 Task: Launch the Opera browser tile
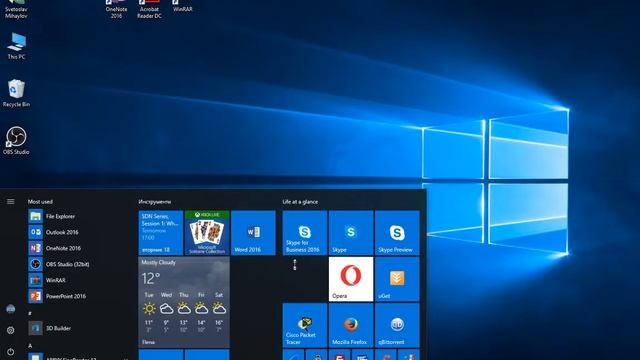click(x=351, y=279)
